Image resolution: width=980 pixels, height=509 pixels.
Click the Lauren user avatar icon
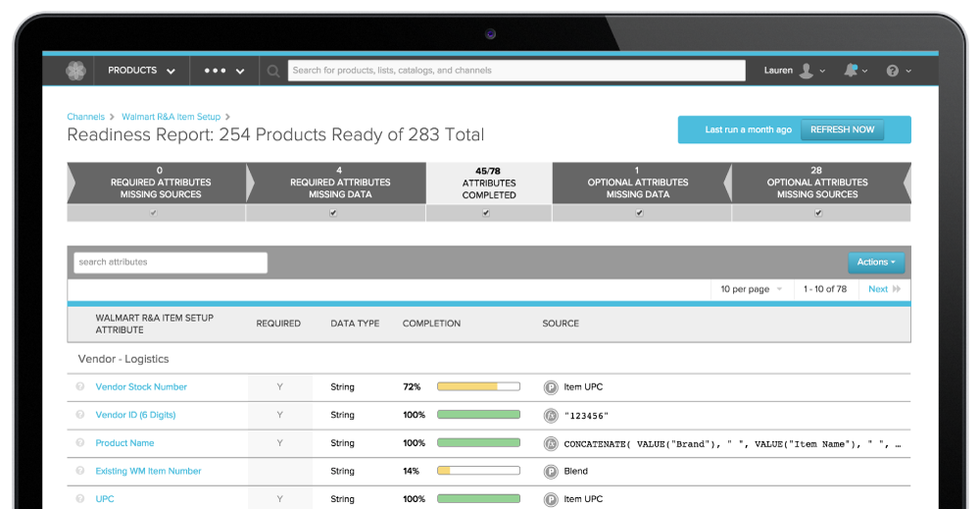pos(806,71)
